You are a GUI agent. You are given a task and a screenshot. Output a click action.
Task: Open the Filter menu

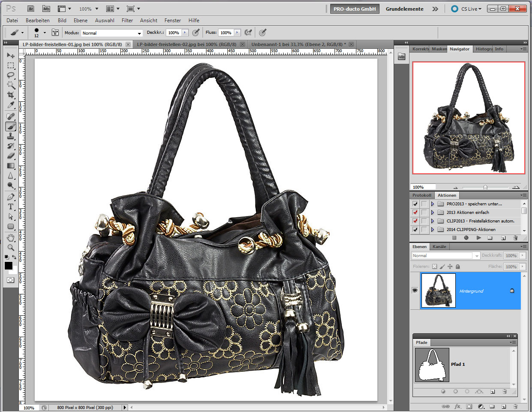(x=127, y=20)
